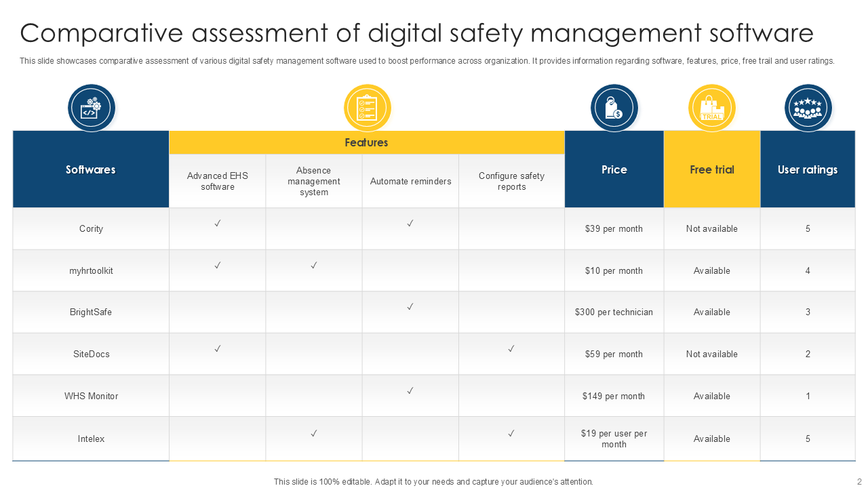Select the free trial shopping bag icon
868x488 pixels.
(x=712, y=108)
